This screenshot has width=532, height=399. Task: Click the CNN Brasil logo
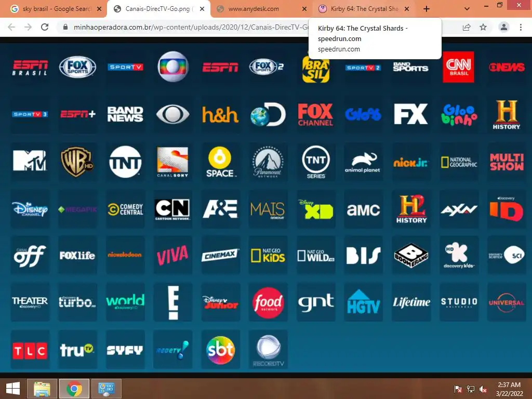[x=458, y=67]
